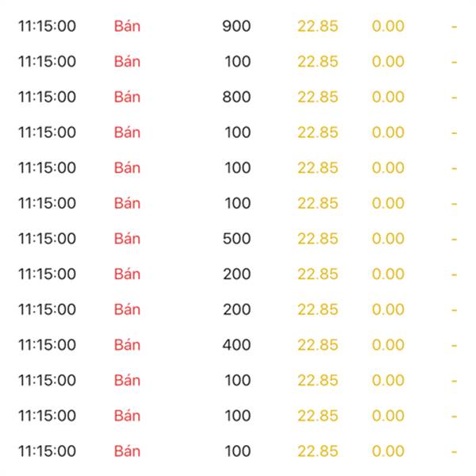476x476 pixels.
Task: Select the 800 volume cell
Action: 236,97
